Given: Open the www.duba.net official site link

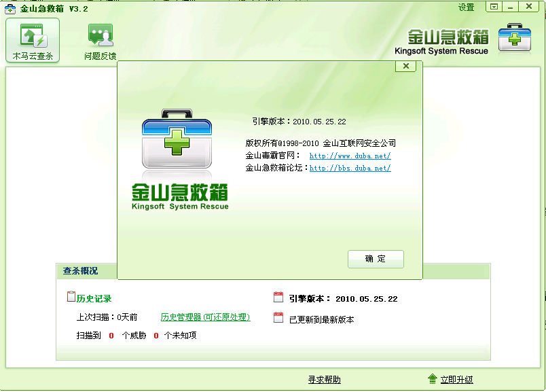Looking at the screenshot, I should click(x=350, y=156).
